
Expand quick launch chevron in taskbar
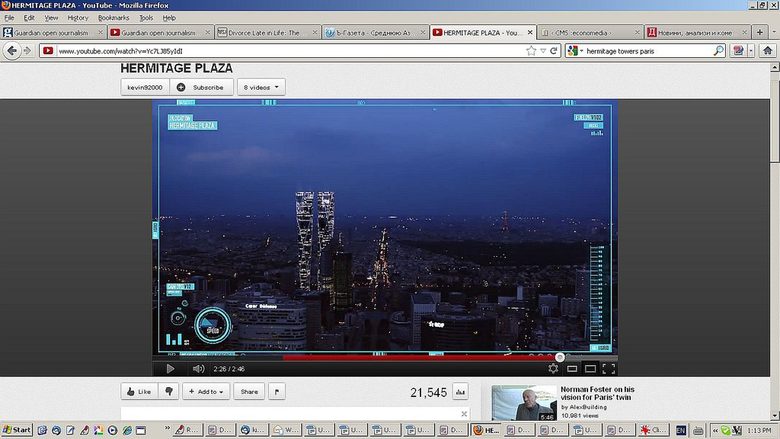167,428
